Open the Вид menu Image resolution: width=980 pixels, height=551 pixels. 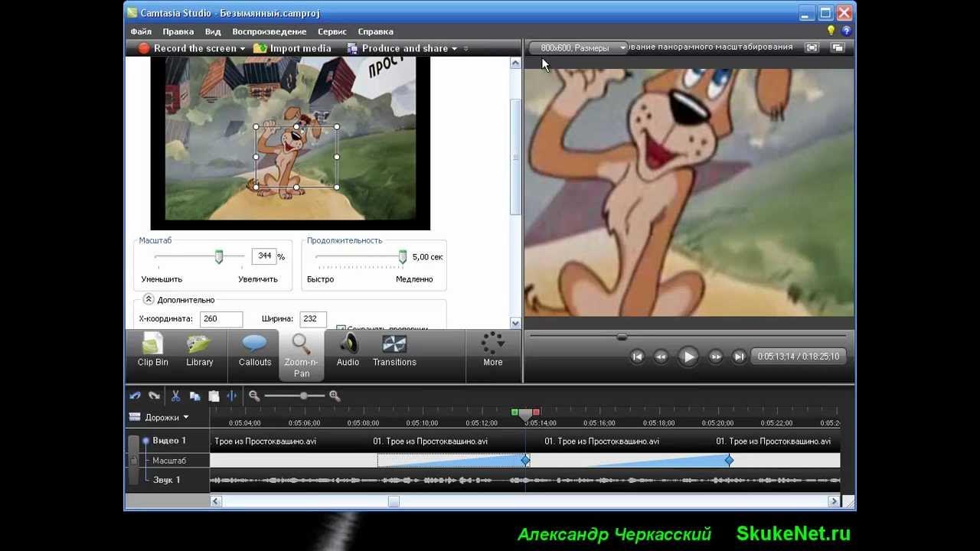pos(213,31)
